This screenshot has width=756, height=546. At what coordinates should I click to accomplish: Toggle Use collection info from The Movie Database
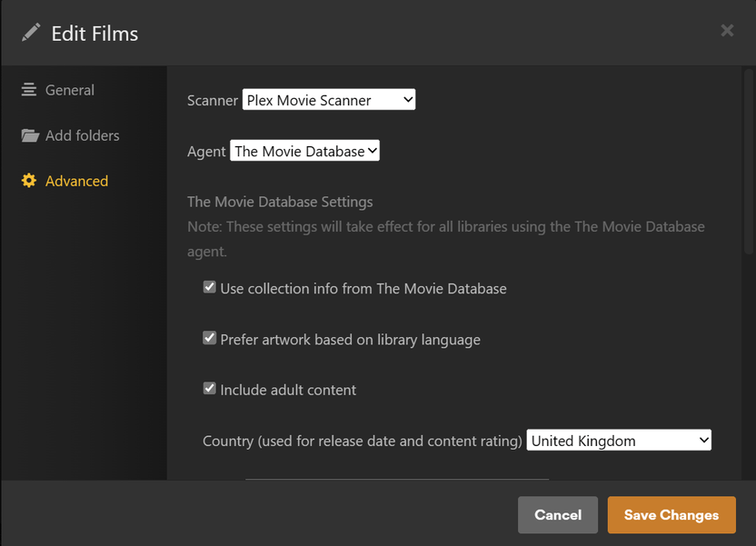tap(209, 287)
